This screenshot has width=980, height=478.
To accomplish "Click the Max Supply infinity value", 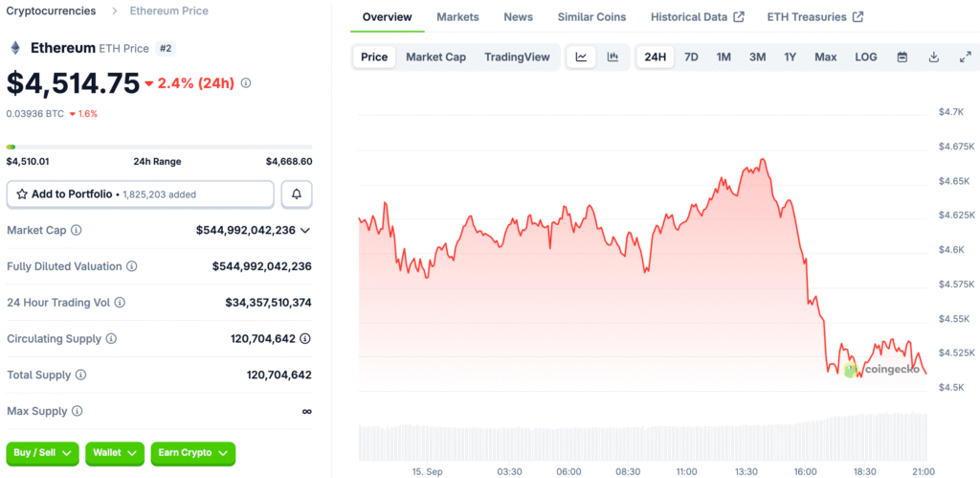I will click(307, 411).
